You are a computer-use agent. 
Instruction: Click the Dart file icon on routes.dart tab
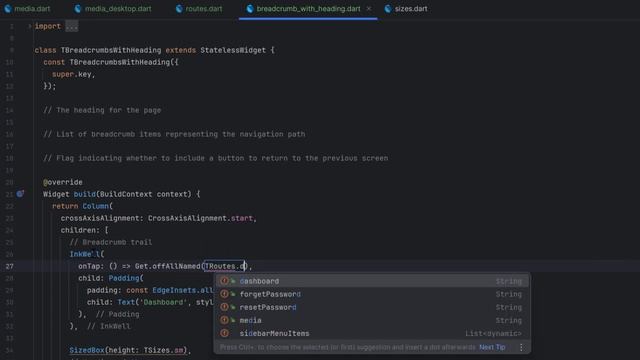tap(179, 9)
